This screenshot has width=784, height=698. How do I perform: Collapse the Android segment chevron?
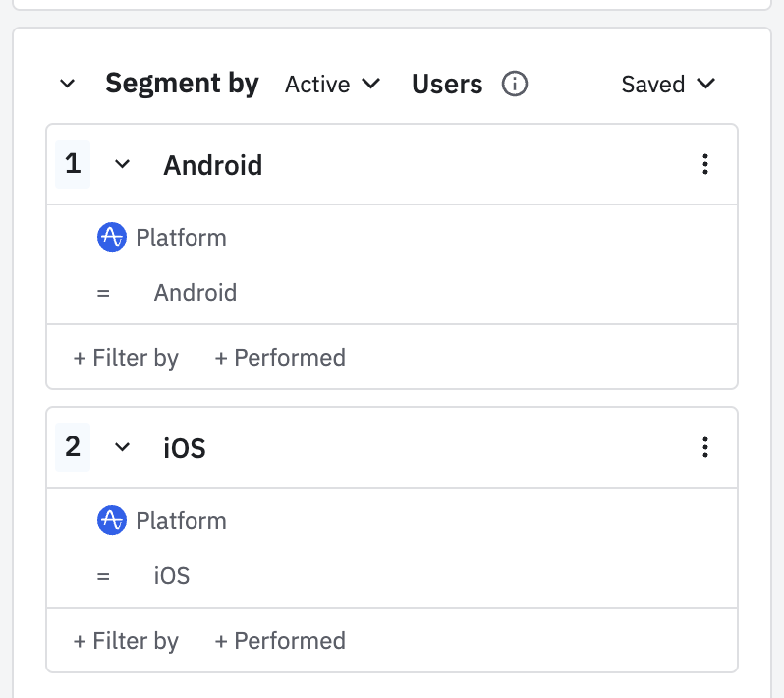pos(122,165)
